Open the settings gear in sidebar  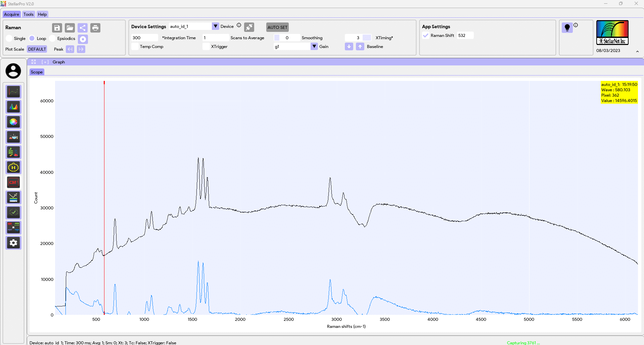tap(13, 243)
